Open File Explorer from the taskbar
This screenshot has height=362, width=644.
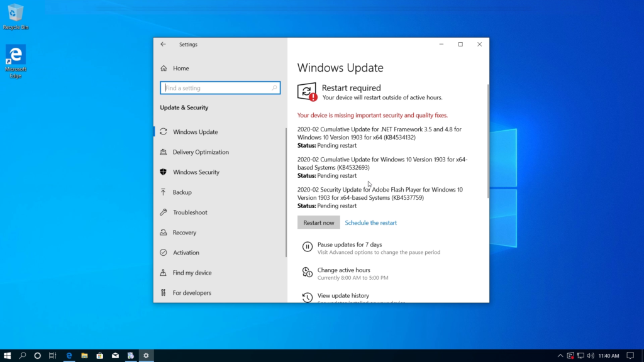tap(84, 356)
